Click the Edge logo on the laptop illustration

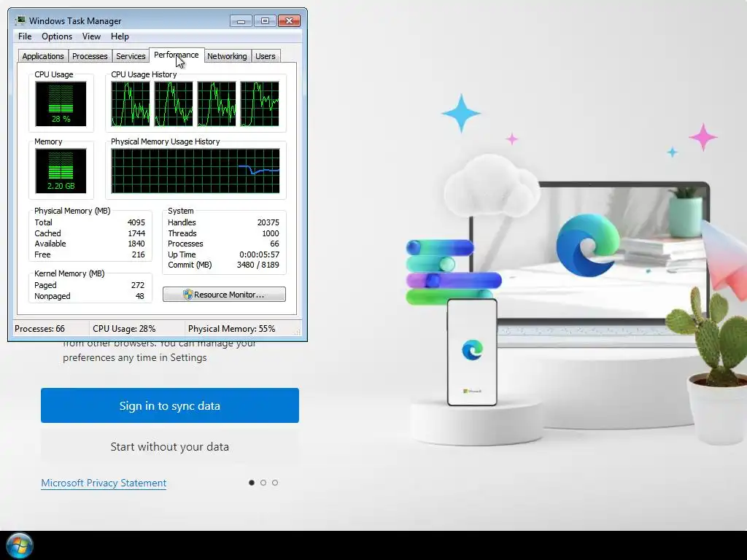pyautogui.click(x=588, y=245)
